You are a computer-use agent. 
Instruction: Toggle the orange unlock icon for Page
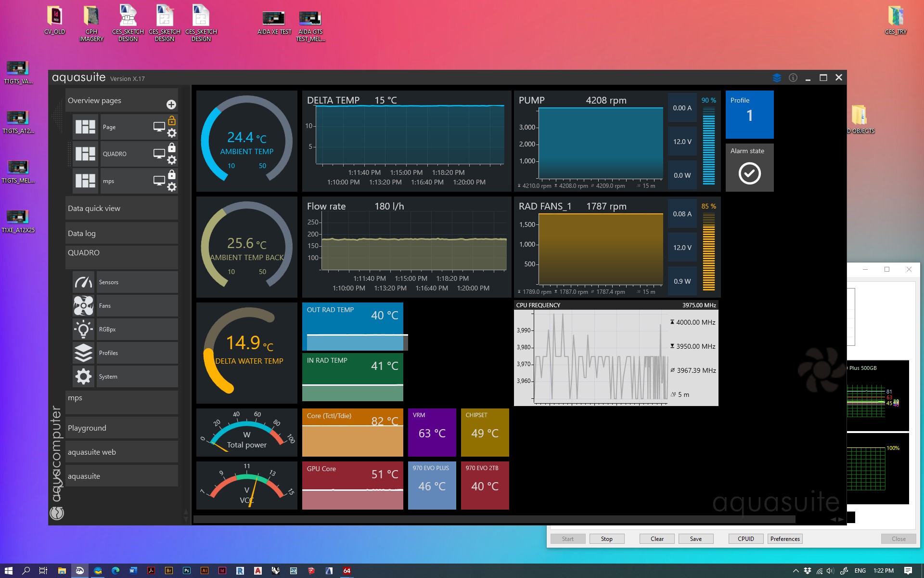(x=172, y=120)
